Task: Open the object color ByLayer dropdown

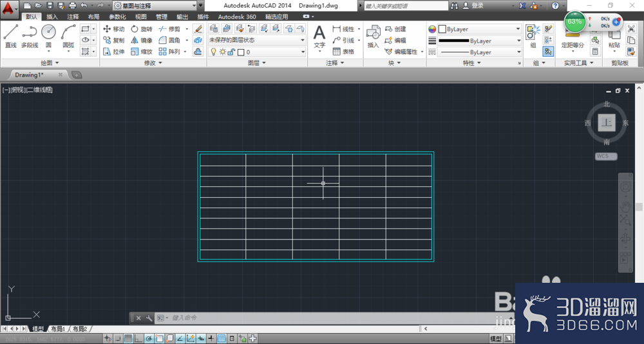Action: [479, 29]
